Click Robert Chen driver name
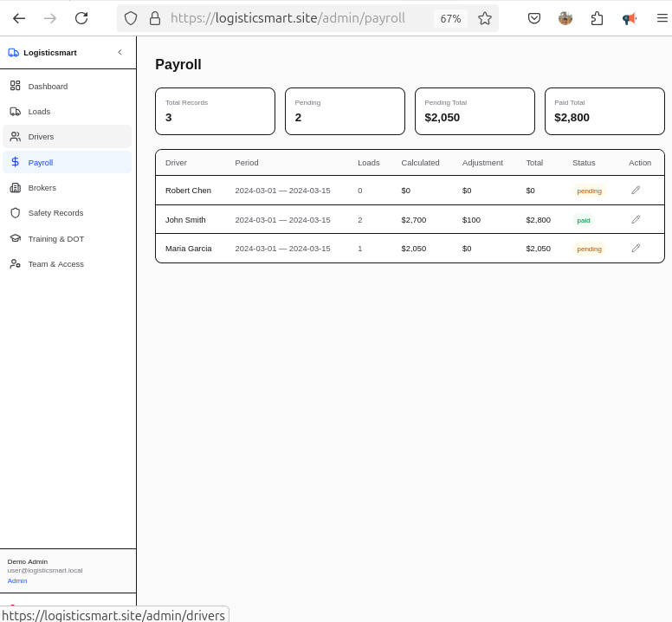Screen dimensions: 672x622 (x=188, y=191)
